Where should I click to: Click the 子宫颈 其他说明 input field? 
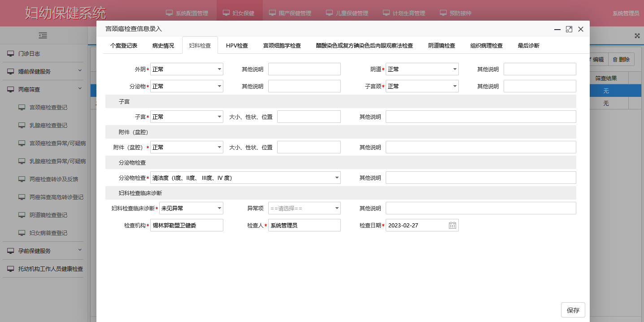(x=540, y=86)
